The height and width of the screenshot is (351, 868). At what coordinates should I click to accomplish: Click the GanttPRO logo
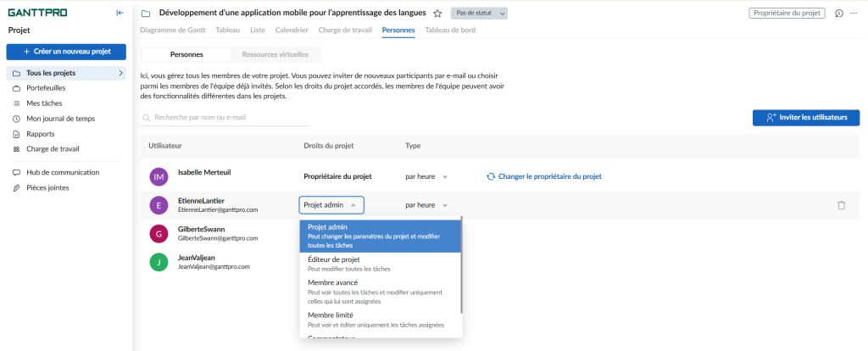(x=37, y=13)
